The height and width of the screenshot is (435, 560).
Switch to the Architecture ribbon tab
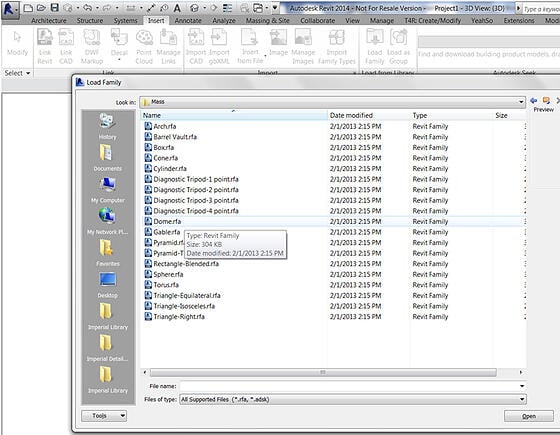(49, 21)
